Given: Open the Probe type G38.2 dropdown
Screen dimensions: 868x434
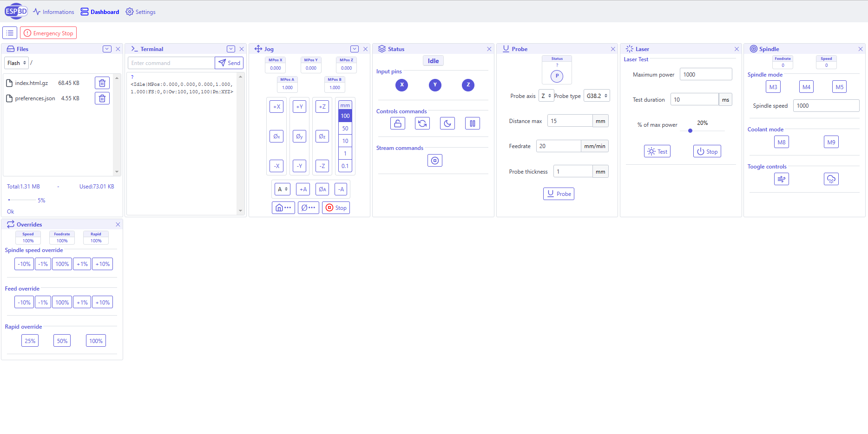Looking at the screenshot, I should click(x=597, y=96).
